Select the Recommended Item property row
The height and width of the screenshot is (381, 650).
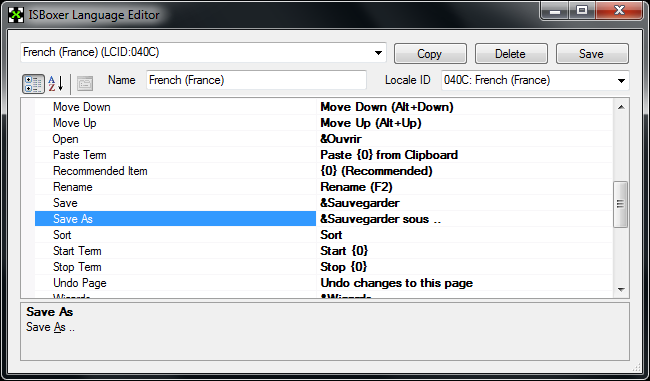pyautogui.click(x=175, y=171)
